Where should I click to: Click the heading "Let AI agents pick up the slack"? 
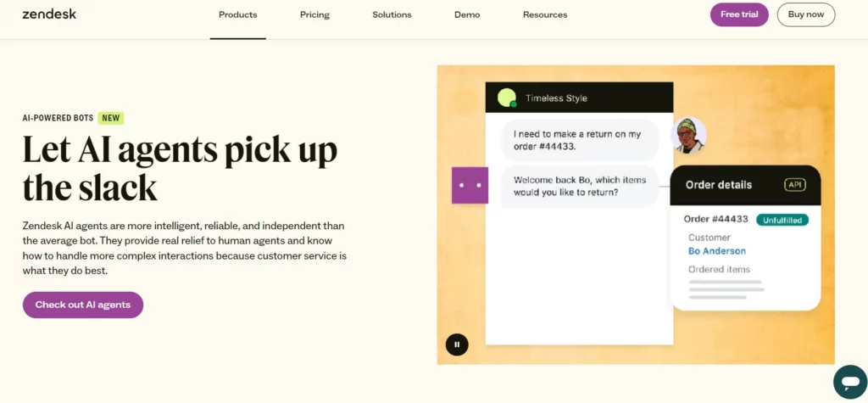pyautogui.click(x=180, y=169)
